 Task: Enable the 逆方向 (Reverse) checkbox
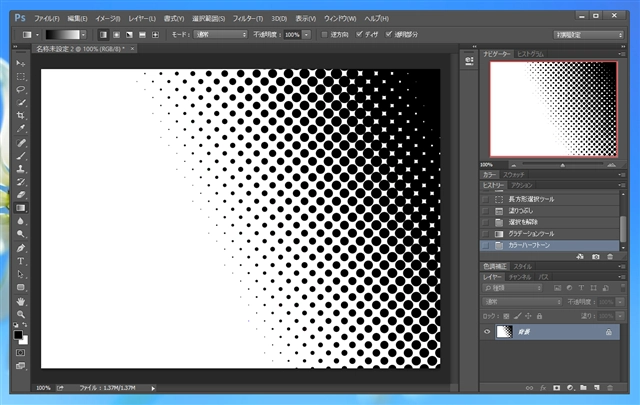coord(324,35)
